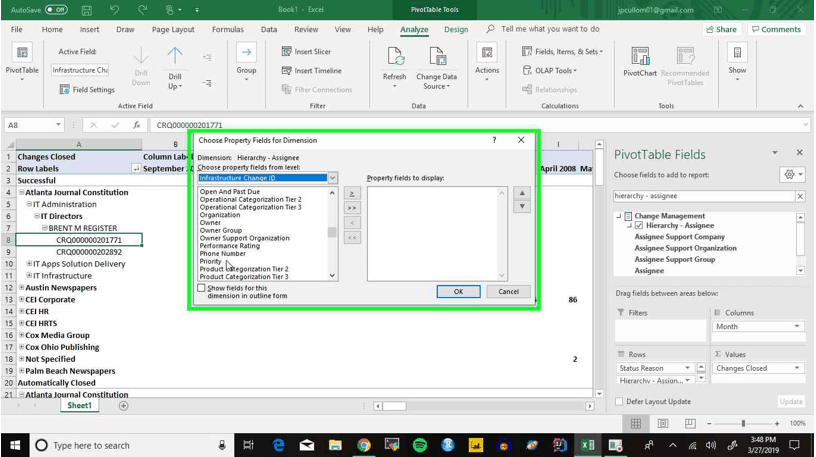Image resolution: width=816 pixels, height=457 pixels.
Task: Click the Drill Up arrow
Action: click(x=175, y=56)
